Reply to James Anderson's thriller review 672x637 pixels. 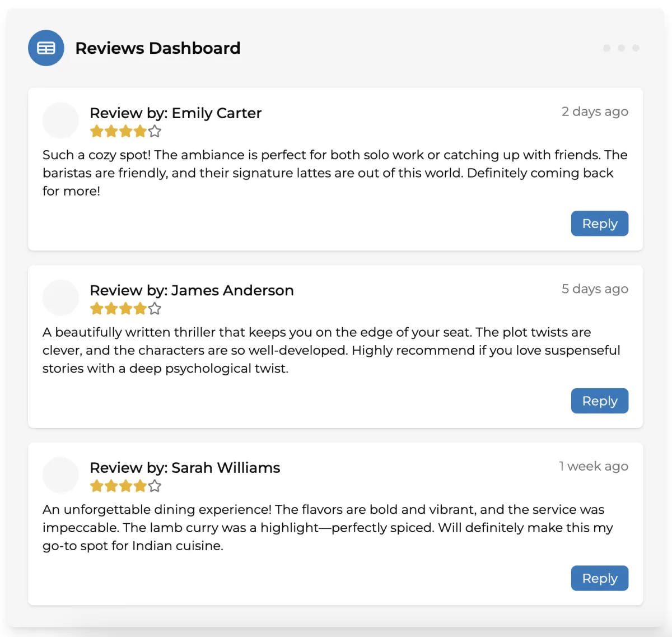(x=599, y=401)
